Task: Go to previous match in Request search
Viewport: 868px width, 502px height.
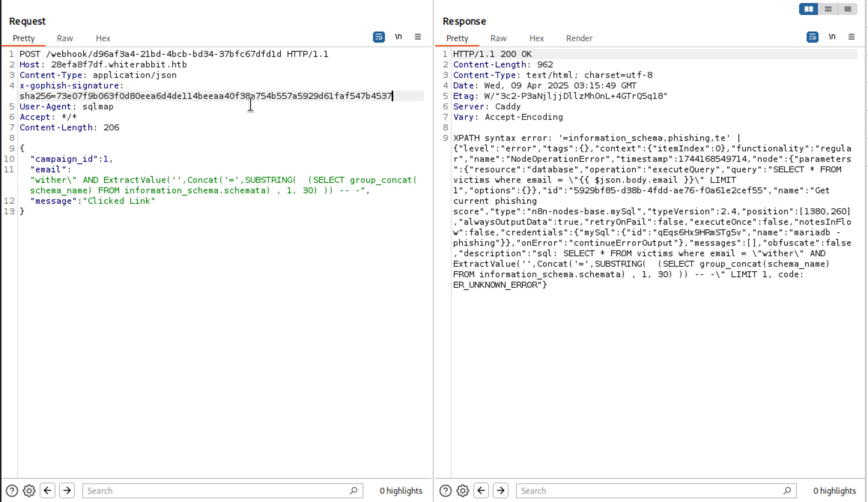Action: [48, 490]
